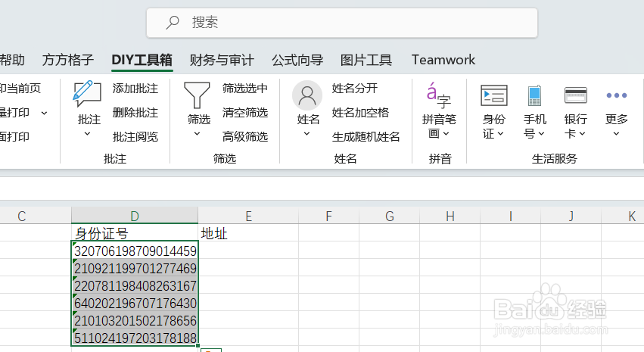Select the 地址 header cell
The width and height of the screenshot is (644, 352).
248,233
